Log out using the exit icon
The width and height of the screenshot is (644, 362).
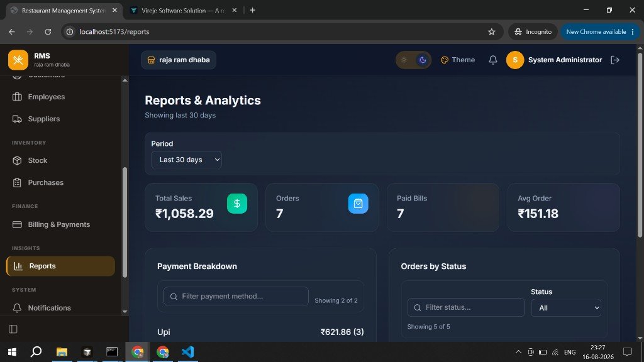pyautogui.click(x=615, y=60)
